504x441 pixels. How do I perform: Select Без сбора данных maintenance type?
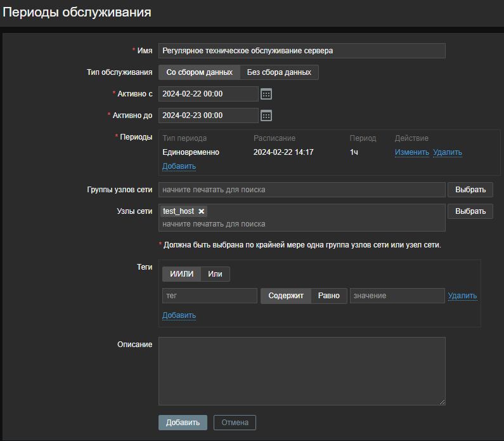pyautogui.click(x=279, y=72)
